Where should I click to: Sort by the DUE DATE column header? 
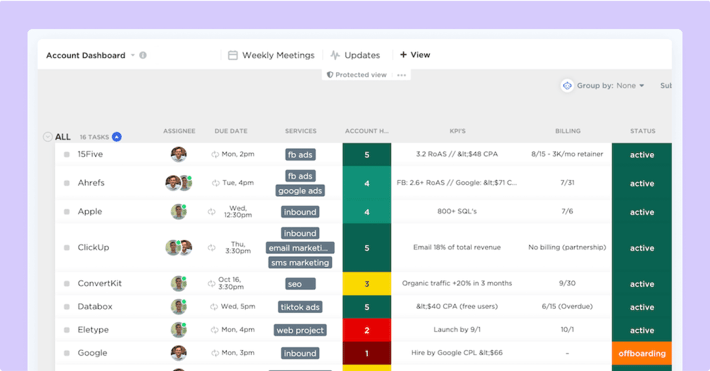tap(231, 131)
